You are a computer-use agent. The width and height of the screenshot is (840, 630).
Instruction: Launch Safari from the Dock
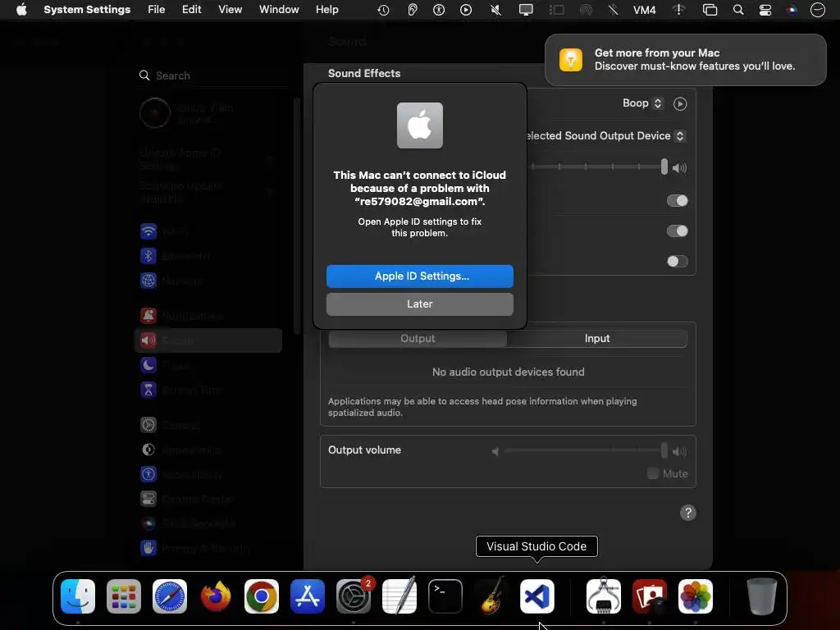click(170, 596)
